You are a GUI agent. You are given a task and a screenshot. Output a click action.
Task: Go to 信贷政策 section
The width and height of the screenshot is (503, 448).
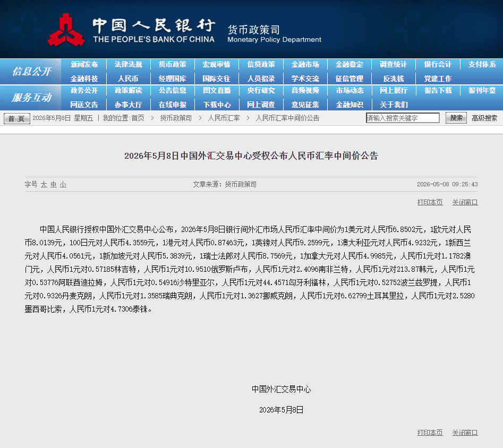coord(261,64)
